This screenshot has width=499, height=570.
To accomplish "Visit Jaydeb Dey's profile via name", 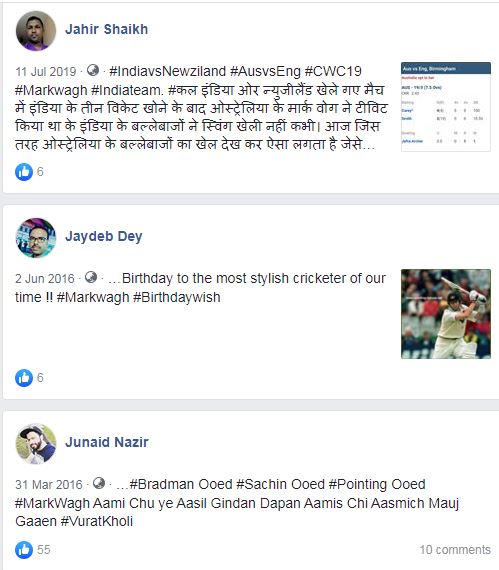I will click(x=104, y=236).
